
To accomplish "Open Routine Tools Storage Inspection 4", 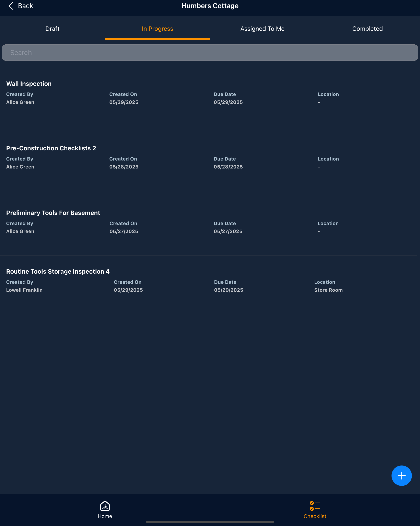I will pos(58,272).
